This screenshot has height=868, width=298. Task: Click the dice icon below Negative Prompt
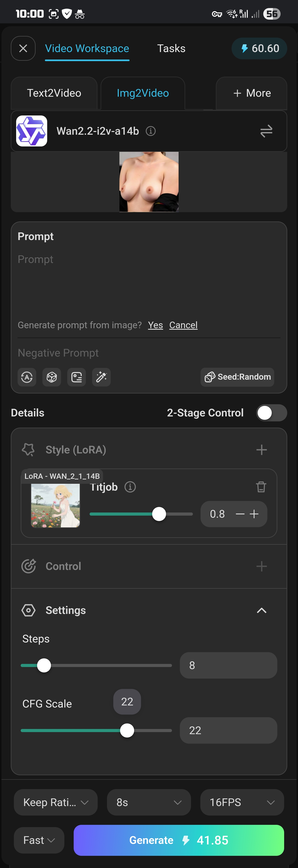52,377
